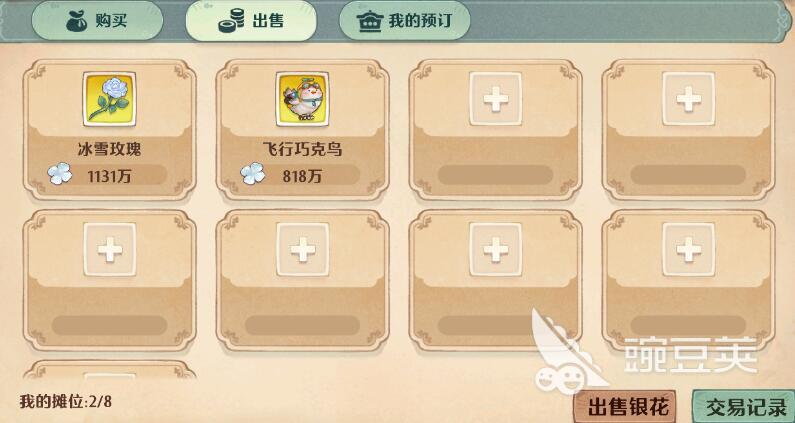The image size is (795, 423).
Task: Select the 冰雪玫瑰 name label
Action: coord(110,149)
